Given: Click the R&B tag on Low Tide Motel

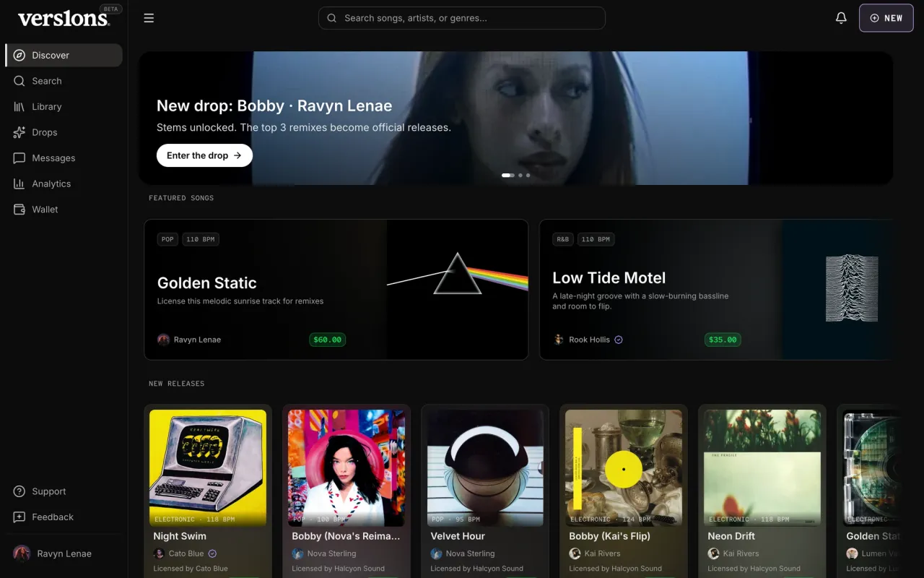Looking at the screenshot, I should point(562,239).
